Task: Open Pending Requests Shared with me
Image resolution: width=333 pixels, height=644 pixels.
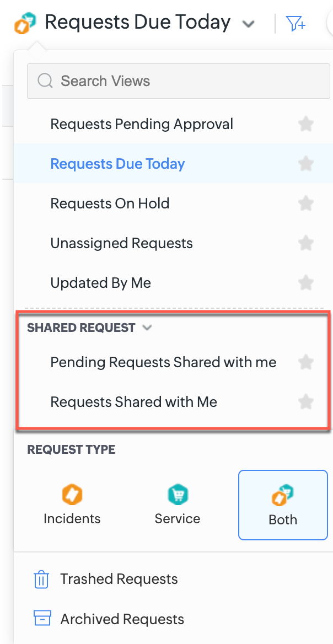Action: 163,362
